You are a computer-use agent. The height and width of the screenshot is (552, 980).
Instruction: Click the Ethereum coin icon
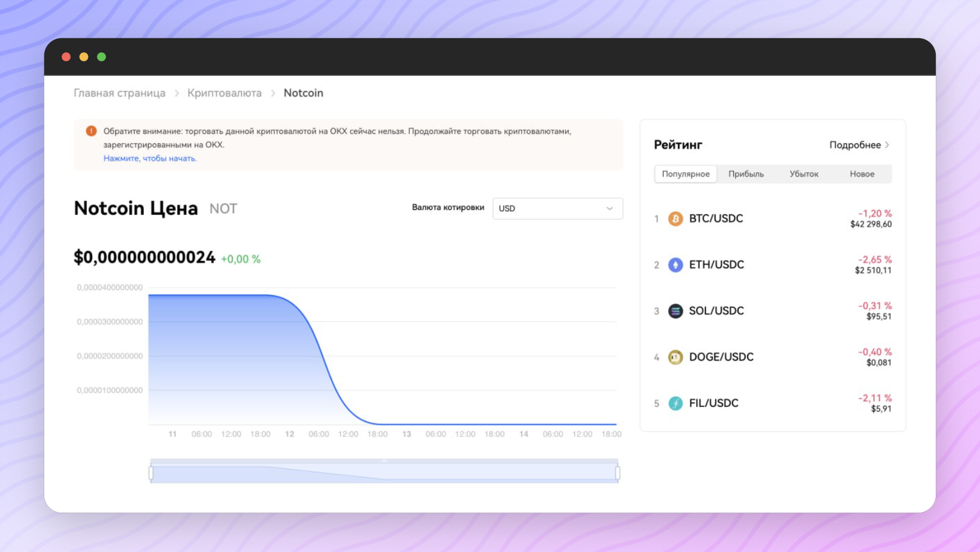point(675,264)
